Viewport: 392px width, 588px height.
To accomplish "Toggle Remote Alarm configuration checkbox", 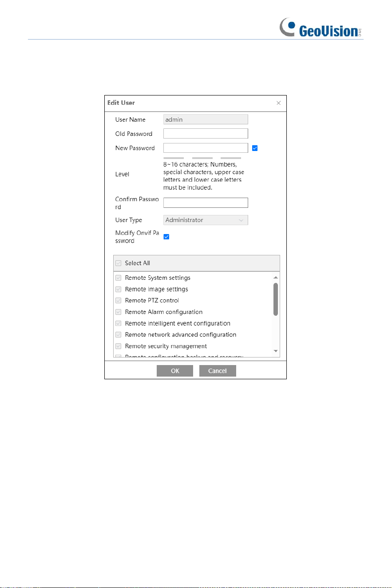I will (x=119, y=312).
